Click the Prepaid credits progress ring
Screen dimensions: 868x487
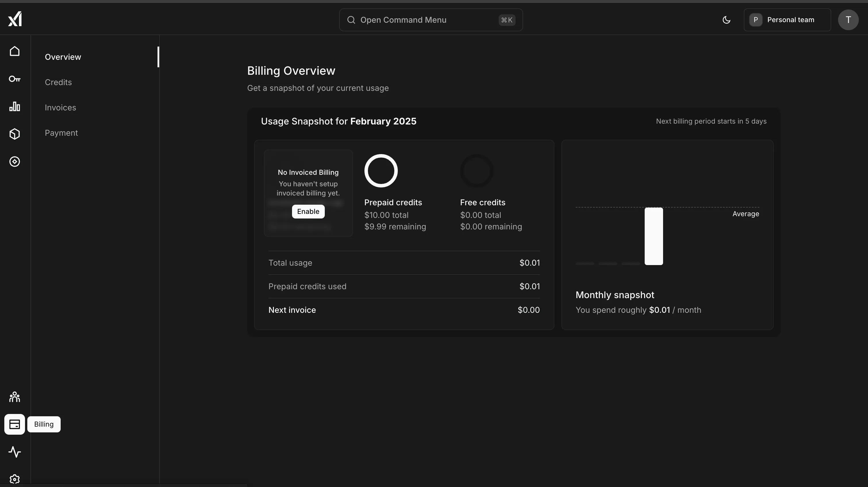[x=381, y=170]
